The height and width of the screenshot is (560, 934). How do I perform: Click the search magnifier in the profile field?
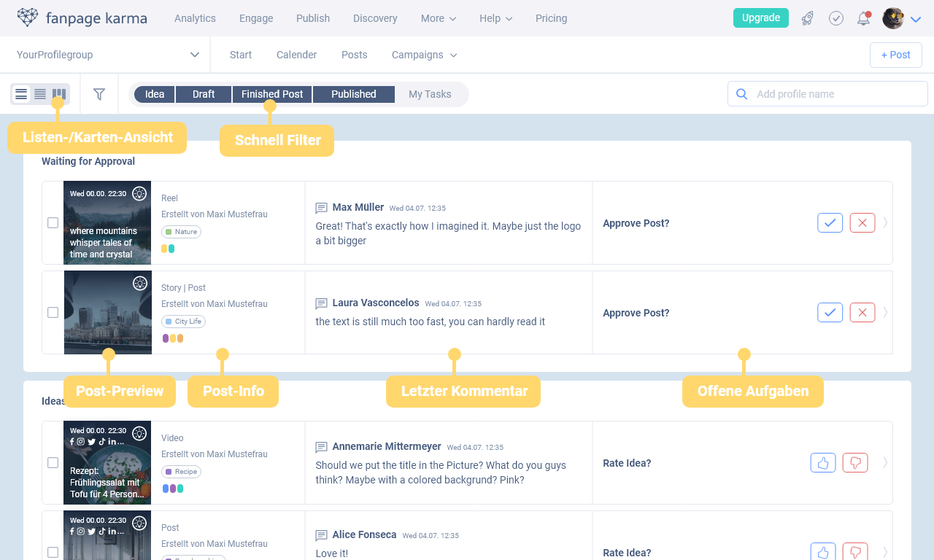[x=741, y=93]
